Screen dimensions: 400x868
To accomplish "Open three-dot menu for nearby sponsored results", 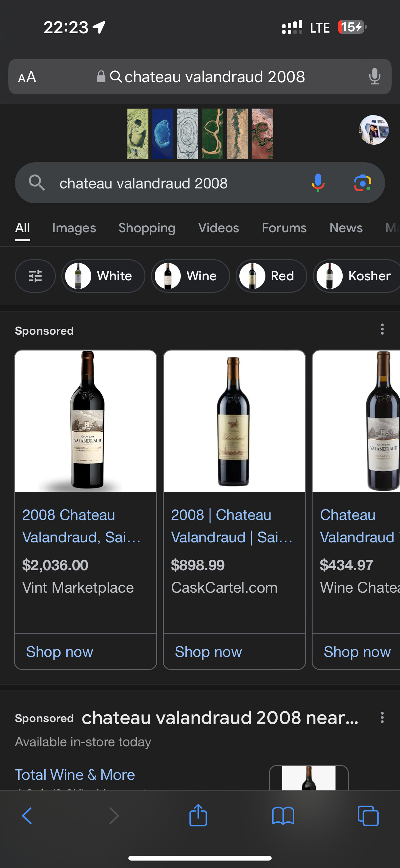I will [382, 717].
